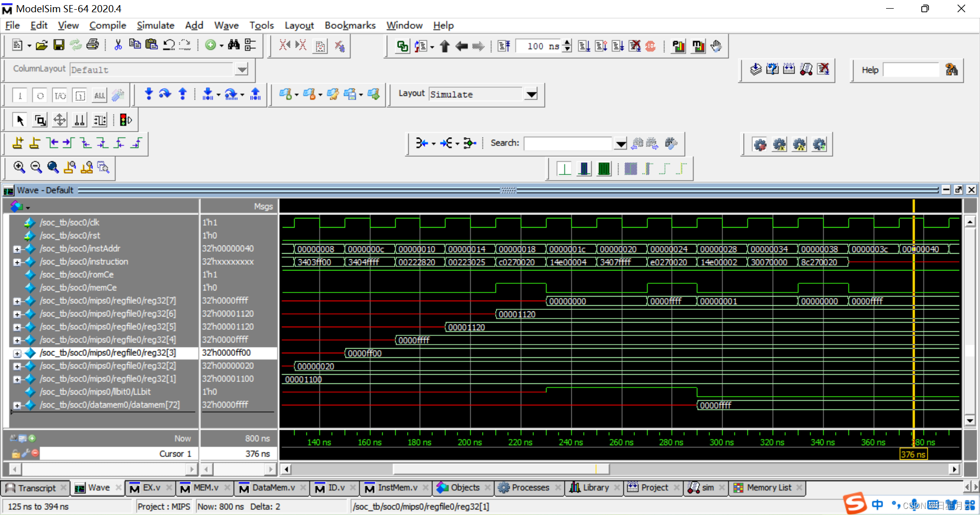This screenshot has height=515, width=980.
Task: Click the Help search input field
Action: [x=911, y=70]
